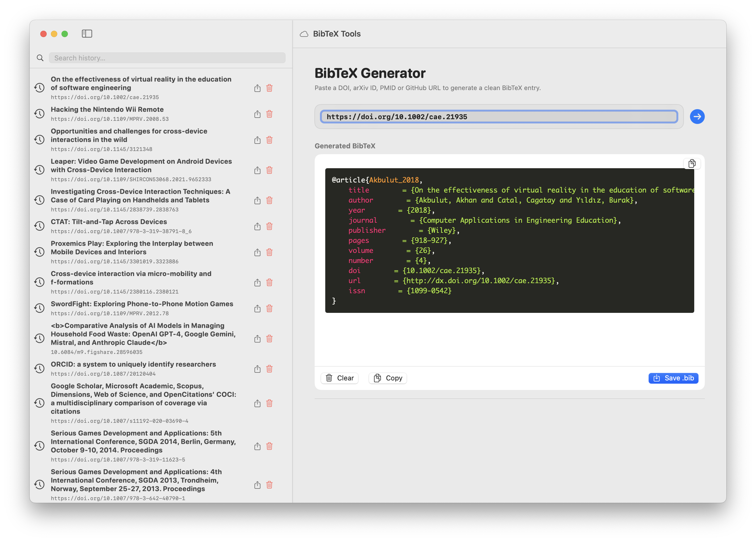Delete the 'Investigating Cross-Device Interaction Techniques' entry

[269, 200]
